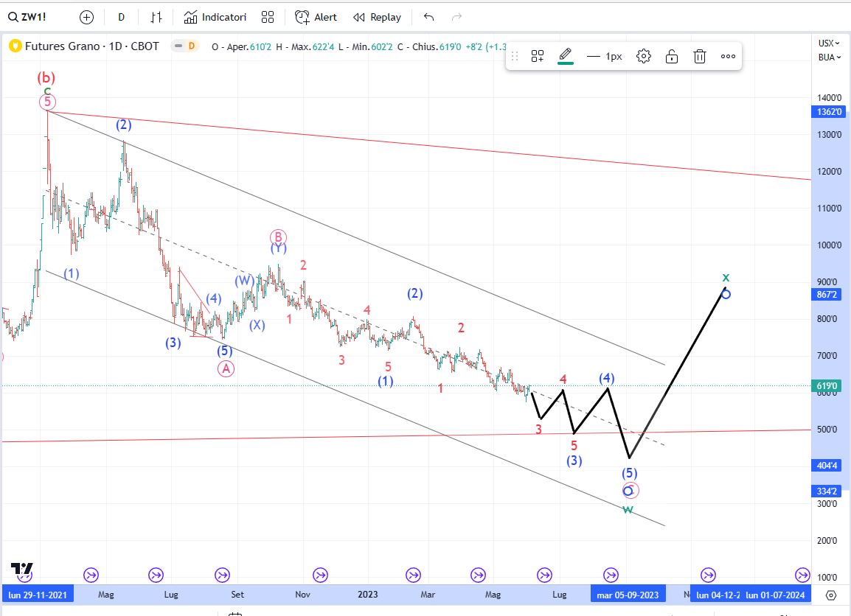Start bar Replay mode
The image size is (851, 616).
pos(377,18)
